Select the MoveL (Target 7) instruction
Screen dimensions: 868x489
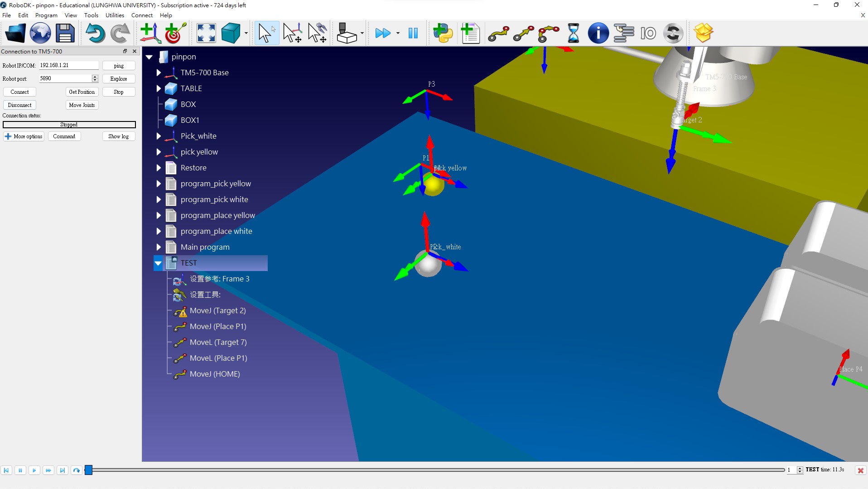tap(218, 342)
